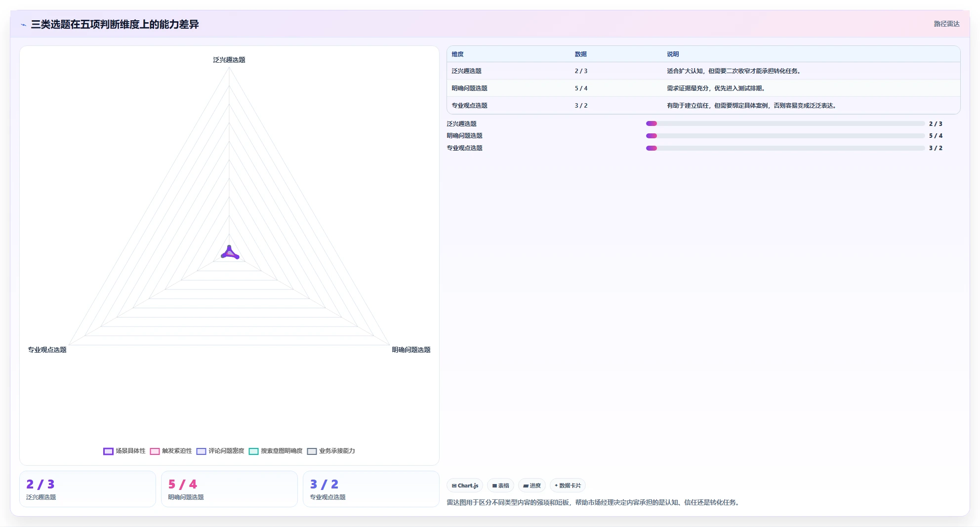Select the 3 / 2 专业观点选题 data card
Viewport: 980px width, 527px height.
pos(371,489)
